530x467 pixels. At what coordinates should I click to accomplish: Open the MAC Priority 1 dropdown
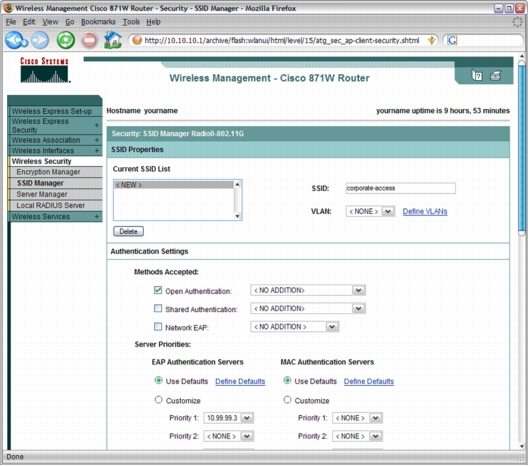[357, 418]
